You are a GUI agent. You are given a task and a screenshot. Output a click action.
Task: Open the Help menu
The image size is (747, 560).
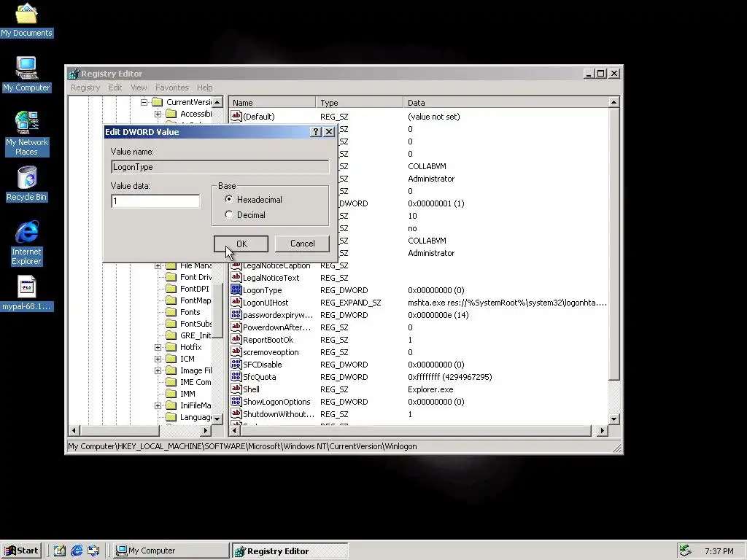(x=204, y=87)
